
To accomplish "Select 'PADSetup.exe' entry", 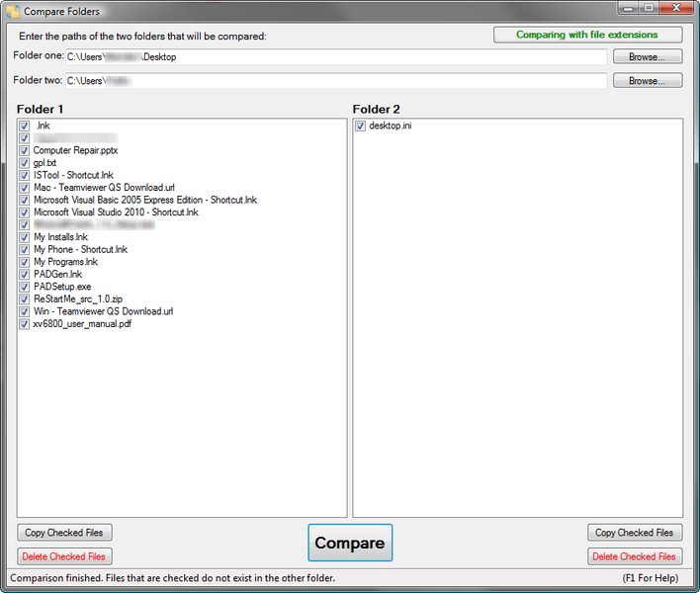I will (x=62, y=287).
